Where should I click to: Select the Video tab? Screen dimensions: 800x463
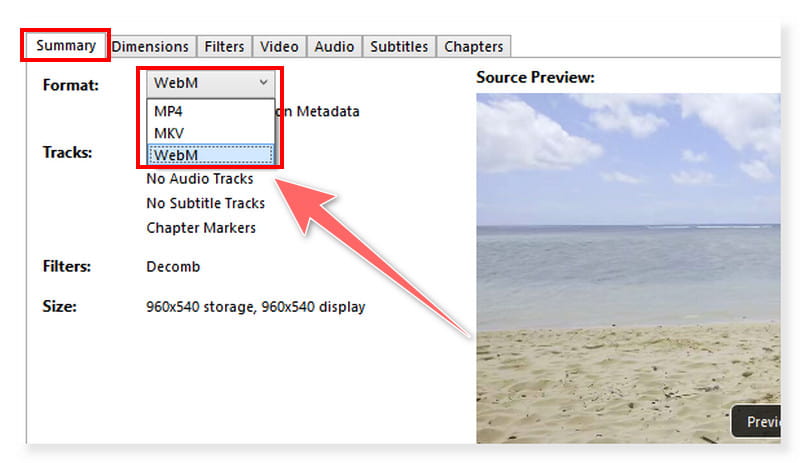[x=279, y=46]
